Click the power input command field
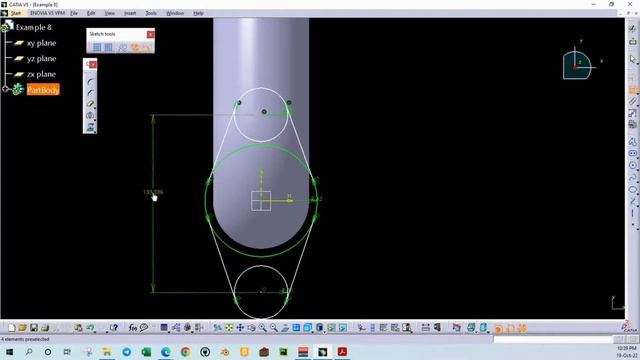This screenshot has height=360, width=640. click(x=553, y=339)
